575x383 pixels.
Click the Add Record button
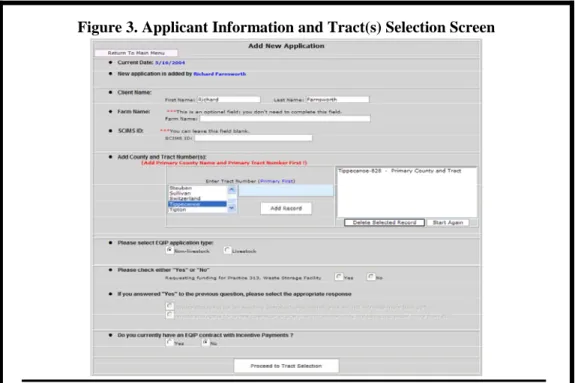tap(286, 208)
